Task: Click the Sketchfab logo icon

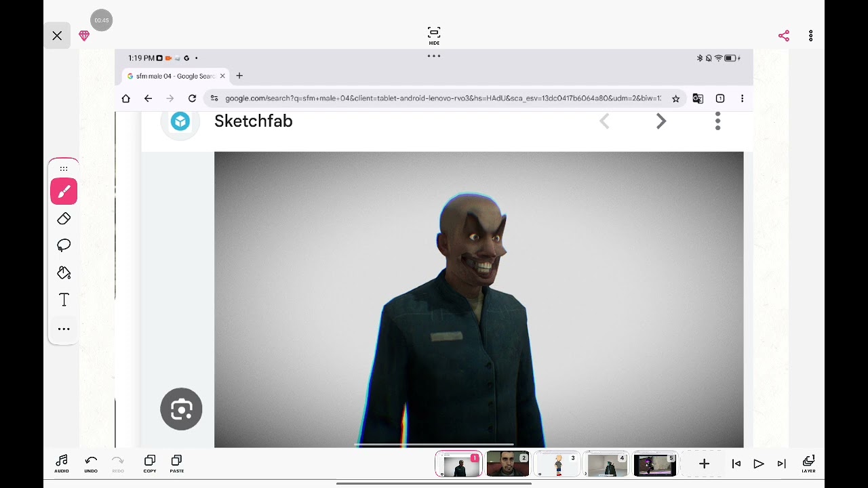Action: coord(180,121)
